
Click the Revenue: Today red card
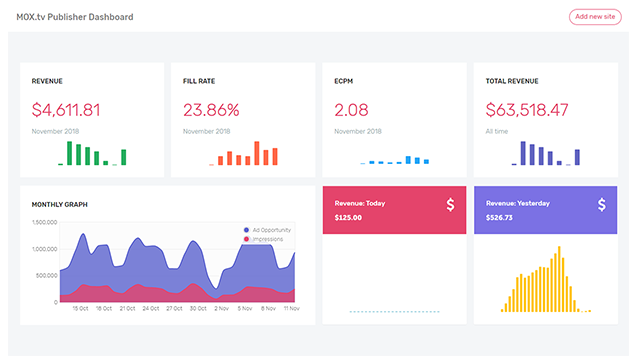tap(394, 210)
